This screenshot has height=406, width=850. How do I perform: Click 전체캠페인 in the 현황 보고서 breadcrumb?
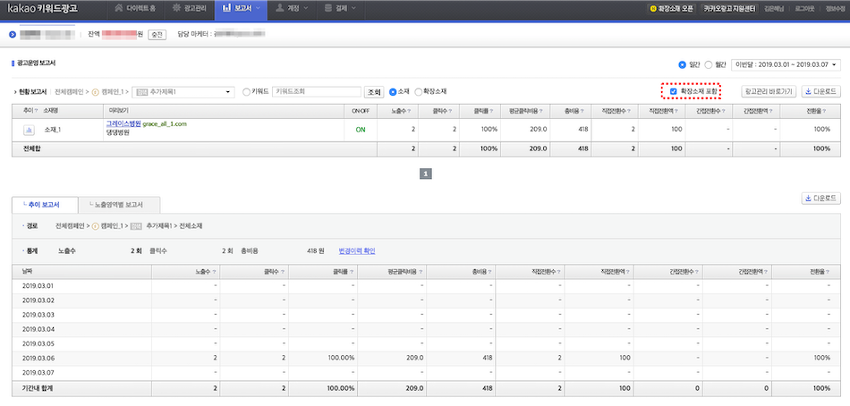[69, 92]
